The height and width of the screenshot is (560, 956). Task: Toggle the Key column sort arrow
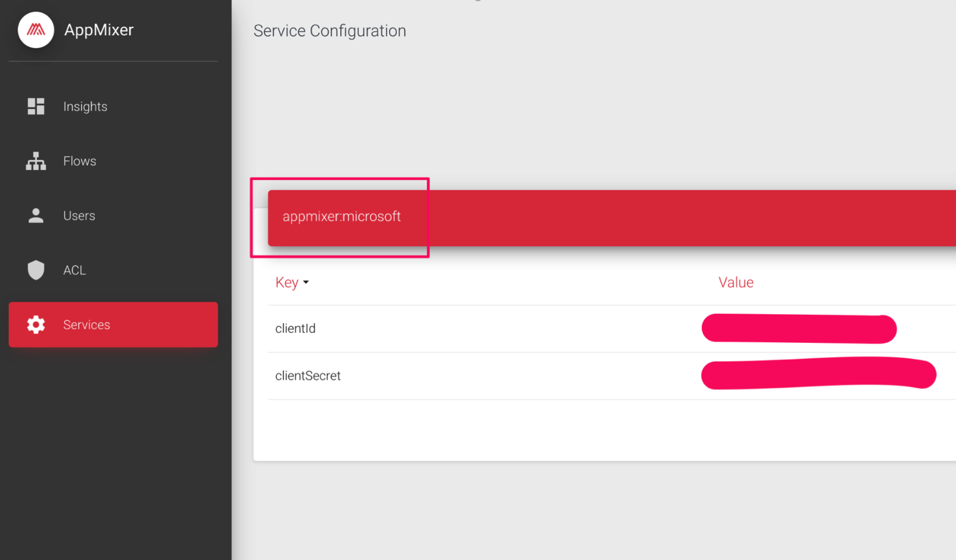(x=306, y=283)
